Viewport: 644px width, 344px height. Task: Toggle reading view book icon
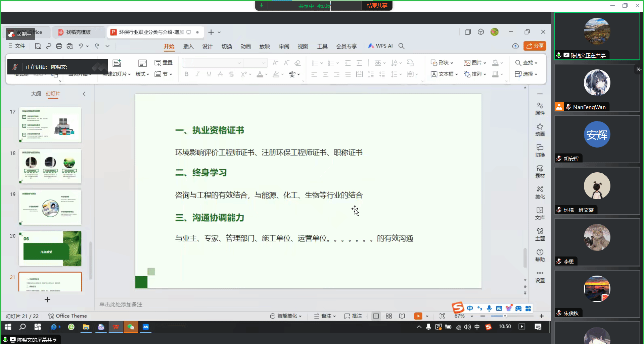[402, 316]
